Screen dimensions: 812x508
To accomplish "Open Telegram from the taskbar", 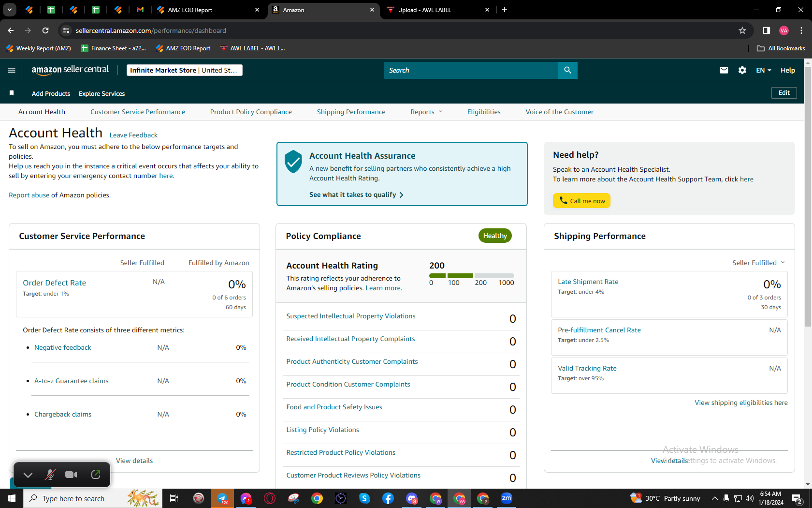I will 222,498.
